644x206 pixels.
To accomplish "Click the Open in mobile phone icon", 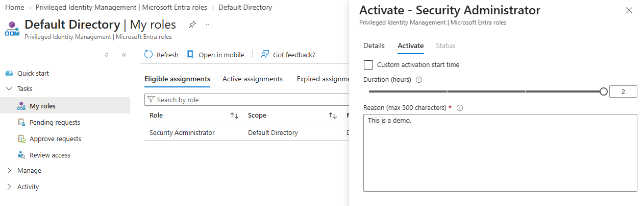I will point(190,55).
